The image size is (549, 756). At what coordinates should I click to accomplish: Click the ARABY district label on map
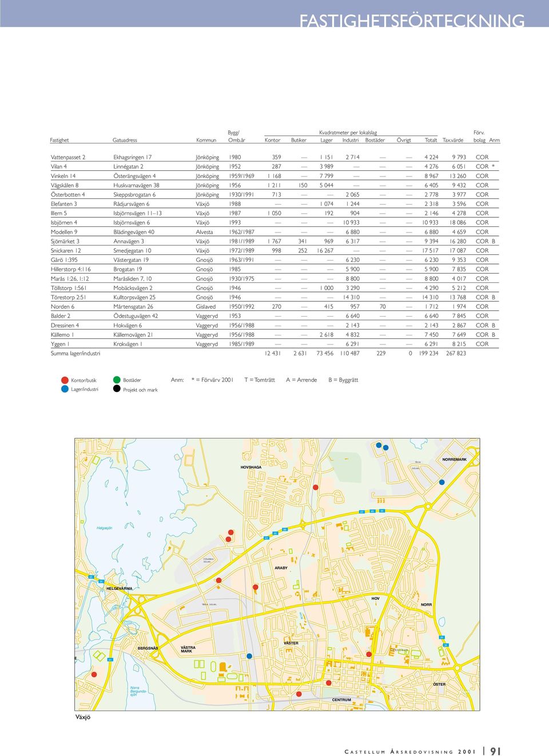pos(281,568)
